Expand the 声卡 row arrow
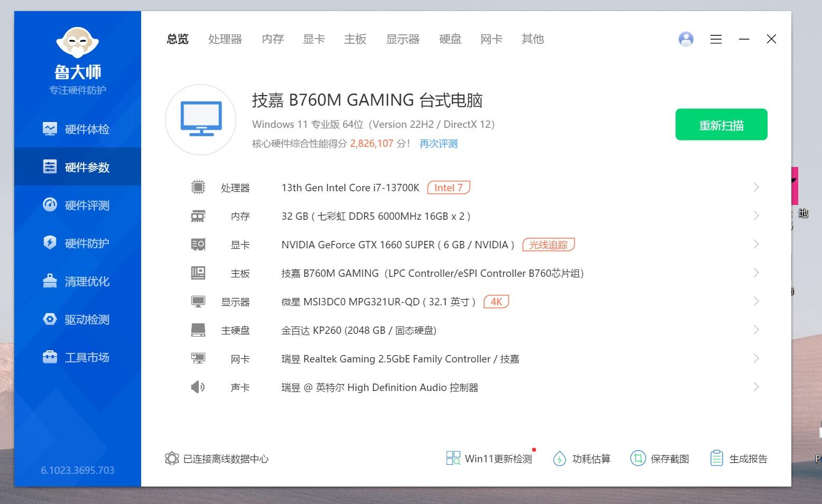 pyautogui.click(x=756, y=387)
